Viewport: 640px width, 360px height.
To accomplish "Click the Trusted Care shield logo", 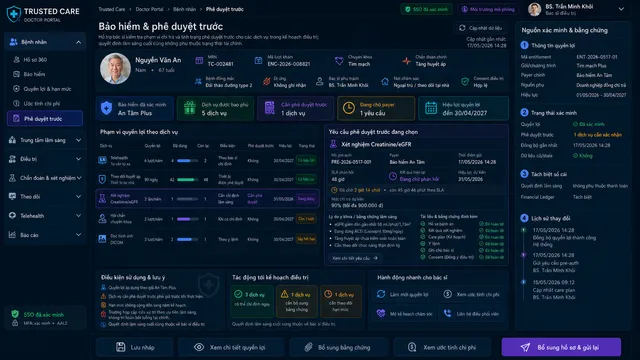I will 13,14.
